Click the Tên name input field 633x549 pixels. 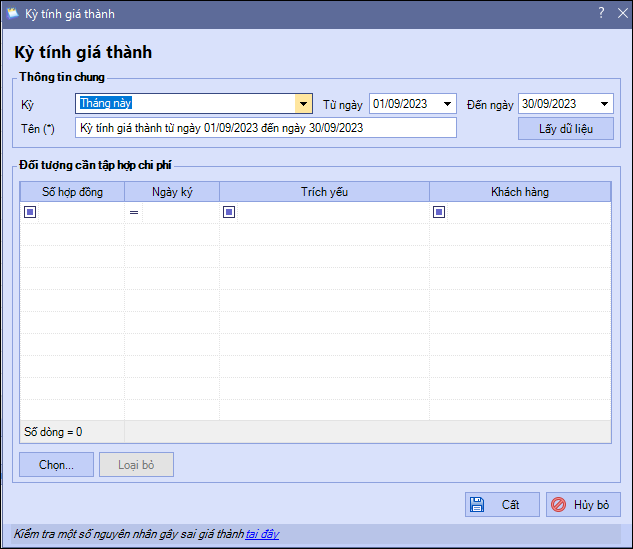[265, 128]
